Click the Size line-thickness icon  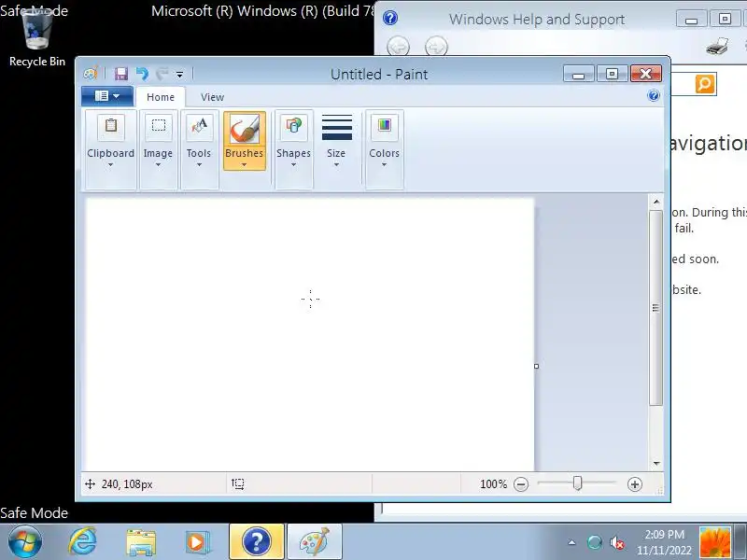(337, 127)
